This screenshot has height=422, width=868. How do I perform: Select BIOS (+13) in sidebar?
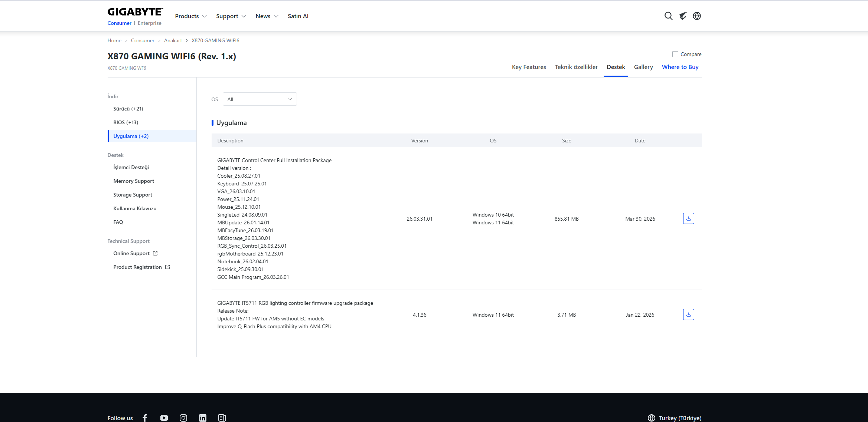[x=126, y=122]
